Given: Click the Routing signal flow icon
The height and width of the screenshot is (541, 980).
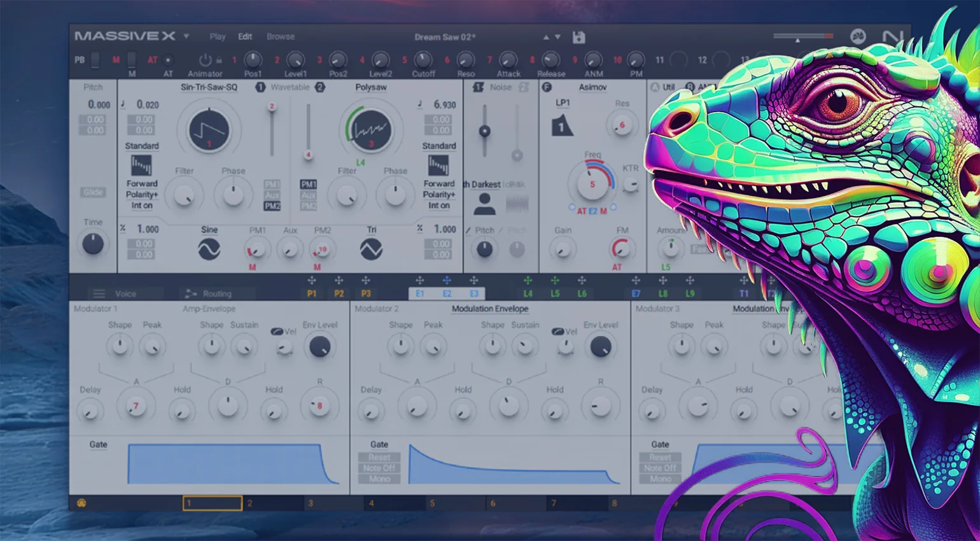Looking at the screenshot, I should pyautogui.click(x=190, y=294).
